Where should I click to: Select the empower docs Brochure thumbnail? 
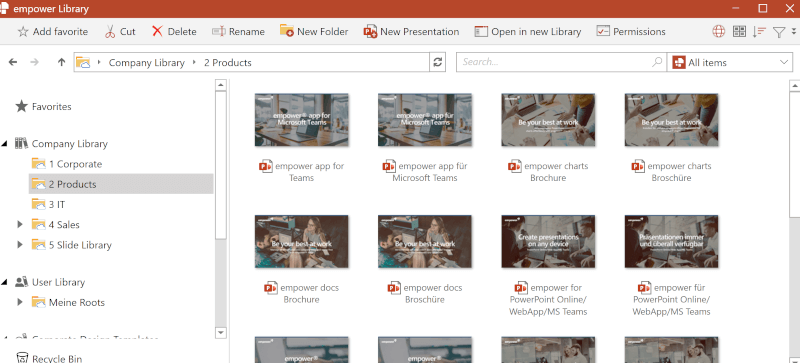tap(302, 241)
